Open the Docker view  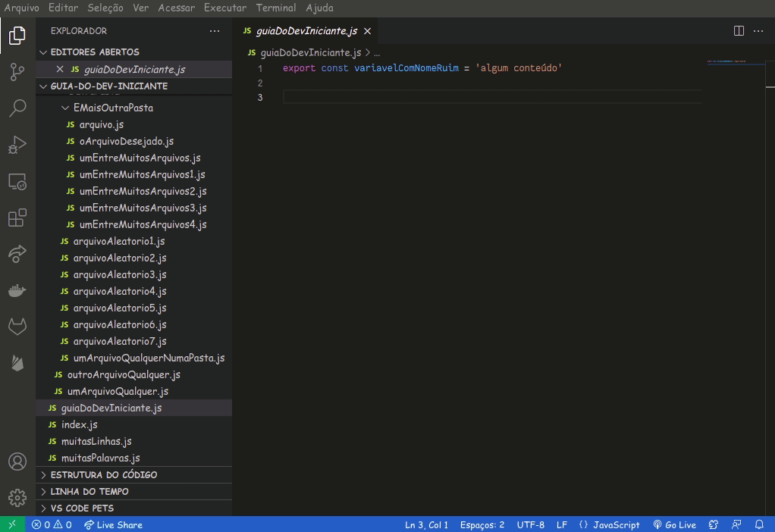click(17, 290)
